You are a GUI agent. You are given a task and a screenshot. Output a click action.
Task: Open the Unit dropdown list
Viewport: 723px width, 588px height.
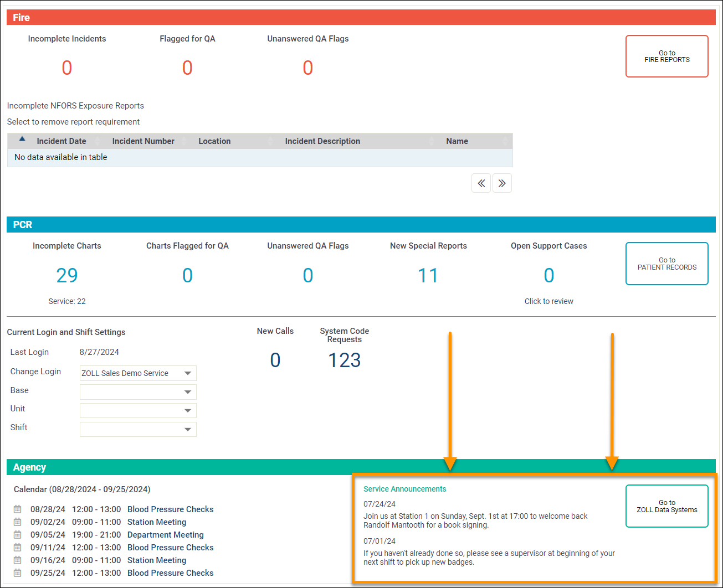click(138, 410)
